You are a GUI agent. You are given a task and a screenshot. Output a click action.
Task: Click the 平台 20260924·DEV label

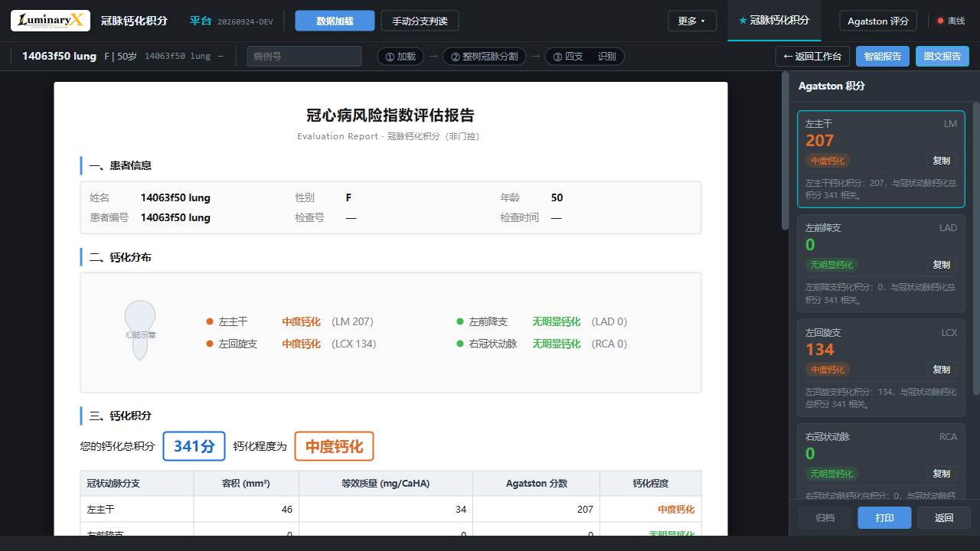click(x=231, y=21)
